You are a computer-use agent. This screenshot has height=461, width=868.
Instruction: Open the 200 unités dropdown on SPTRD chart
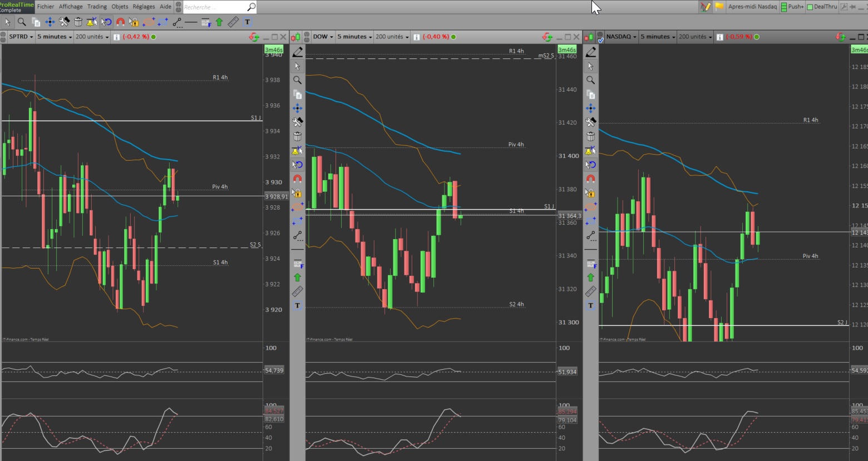(x=92, y=37)
